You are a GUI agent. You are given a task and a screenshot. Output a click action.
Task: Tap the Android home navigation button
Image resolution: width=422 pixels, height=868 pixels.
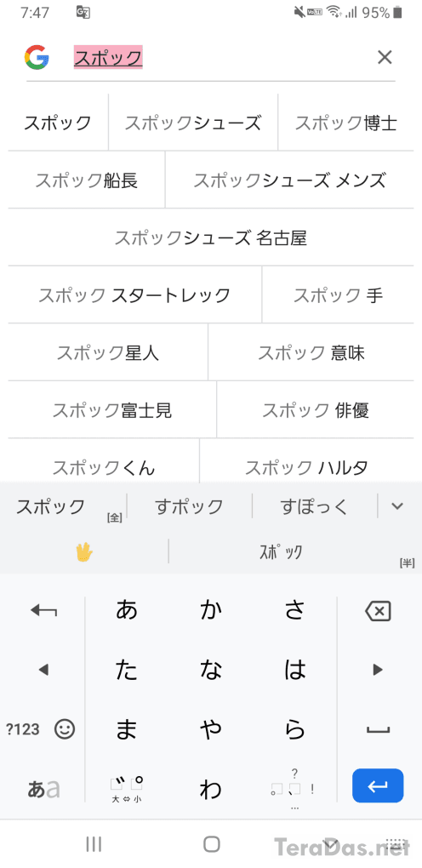212,843
